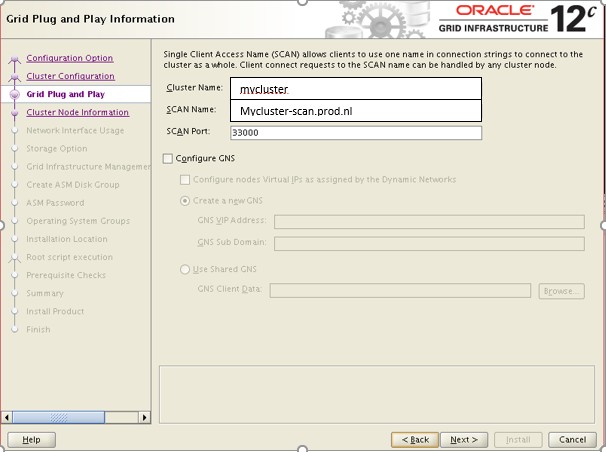This screenshot has height=452, width=606.
Task: Select Use Shared GNS radio button
Action: click(x=185, y=269)
